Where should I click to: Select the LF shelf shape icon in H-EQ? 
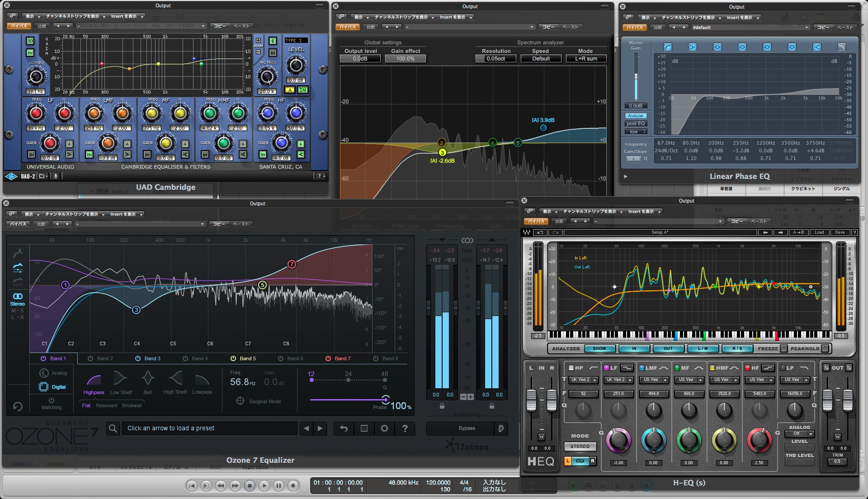coord(627,368)
